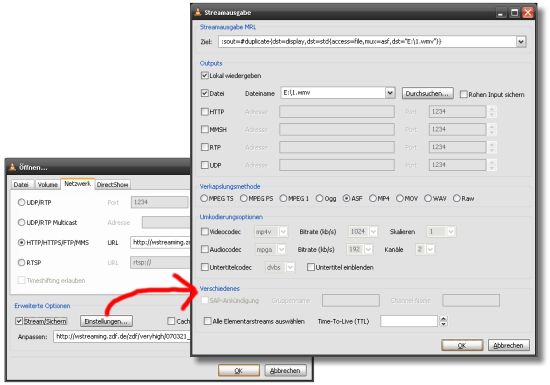This screenshot has width=550, height=385.
Task: Enable Audiocodec transcoding checkbox
Action: [x=204, y=249]
